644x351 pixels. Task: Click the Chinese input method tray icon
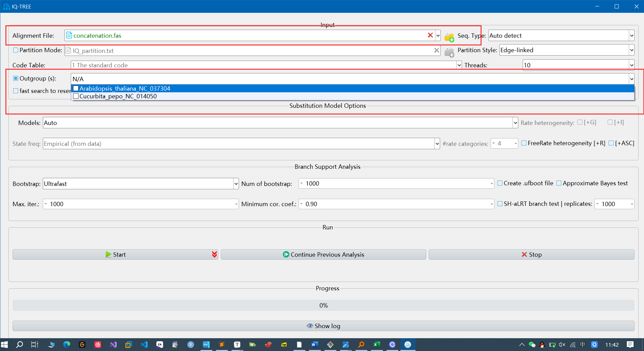[x=583, y=344]
